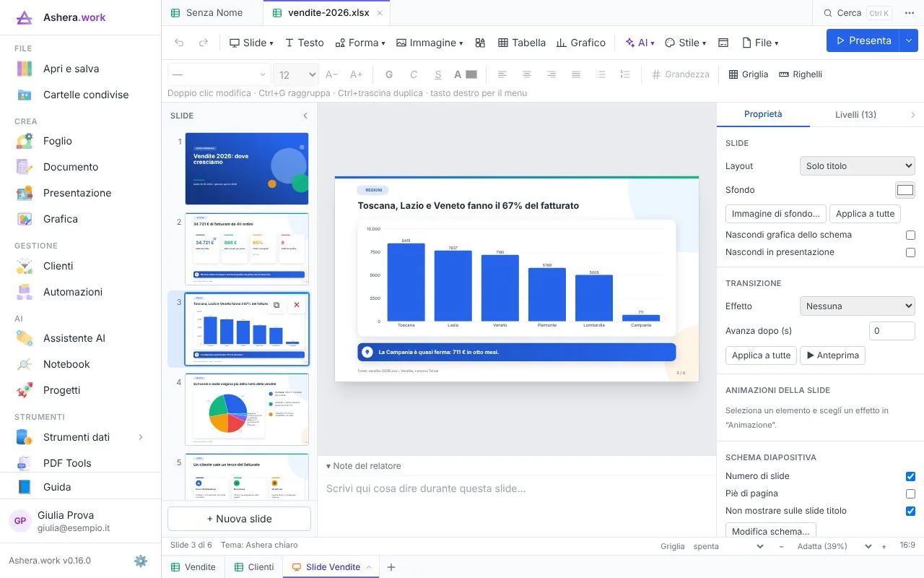The height and width of the screenshot is (578, 924).
Task: Click the Presenta button
Action: 863,40
